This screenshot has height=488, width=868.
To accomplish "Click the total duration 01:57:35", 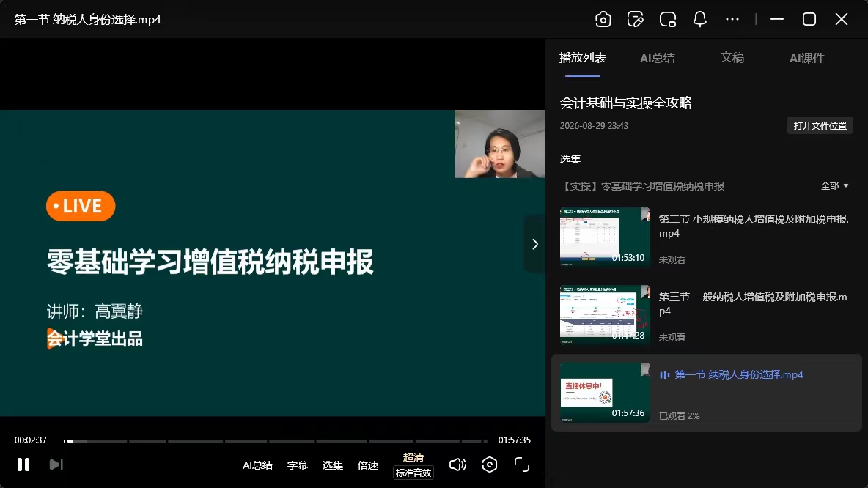I will pyautogui.click(x=514, y=440).
